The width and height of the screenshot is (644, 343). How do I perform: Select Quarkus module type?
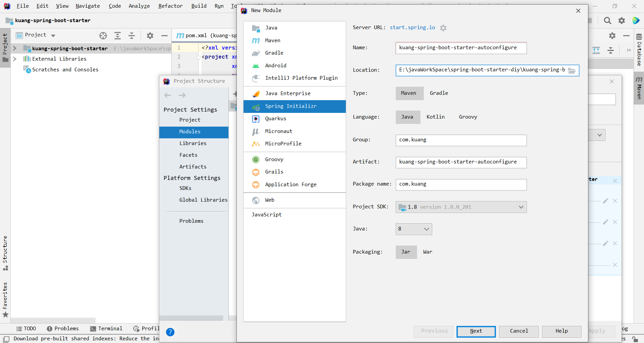[294, 119]
